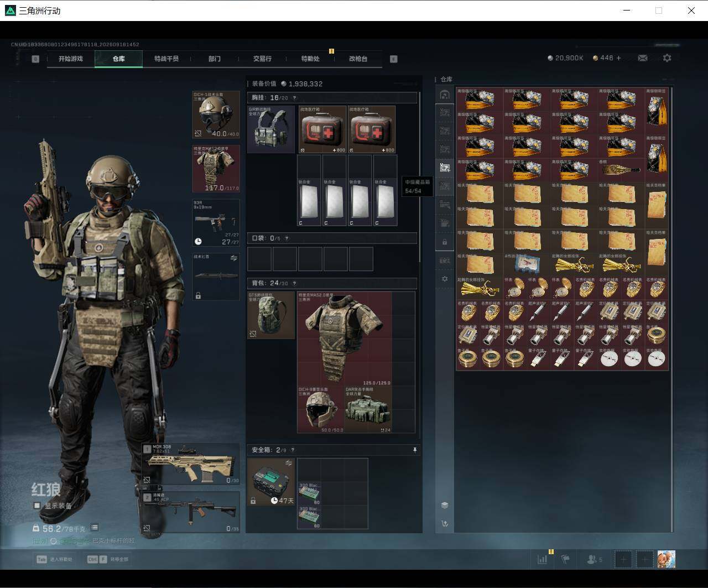Viewport: 708px width, 588px height.
Task: Select the equipped armor showing 117.0 durability
Action: (x=216, y=169)
